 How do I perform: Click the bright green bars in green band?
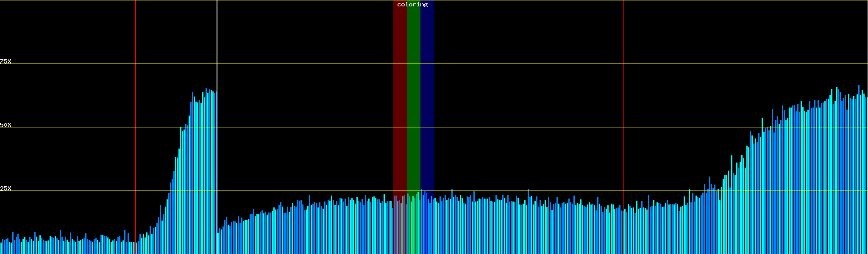[413, 224]
